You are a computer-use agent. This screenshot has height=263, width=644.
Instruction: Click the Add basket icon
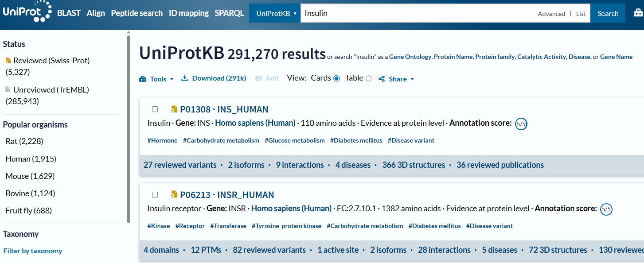tap(258, 78)
